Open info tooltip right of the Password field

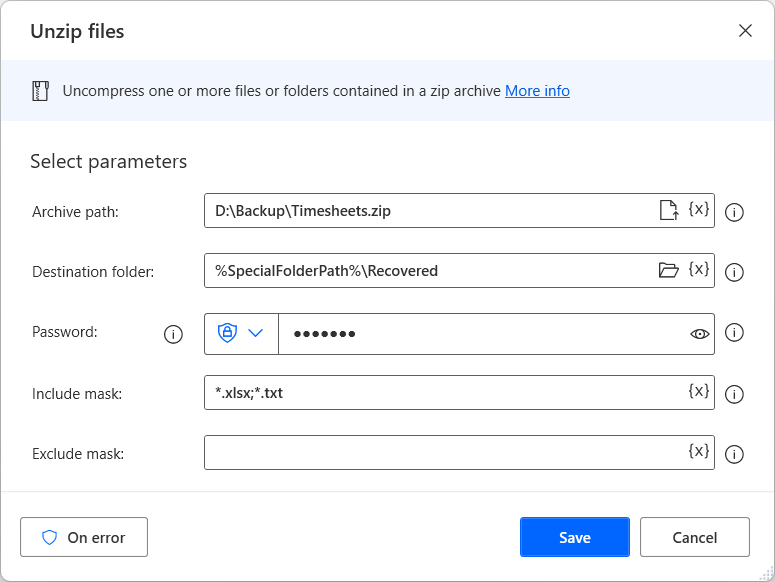[734, 333]
